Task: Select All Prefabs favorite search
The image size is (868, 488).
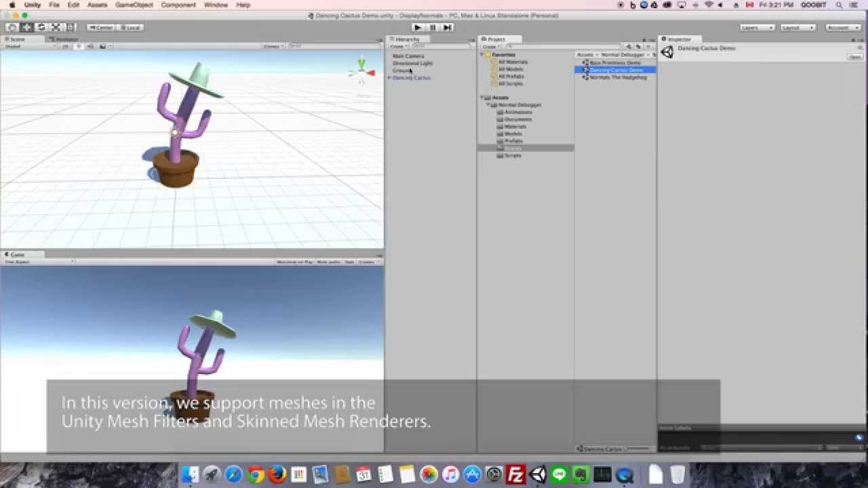Action: tap(511, 77)
